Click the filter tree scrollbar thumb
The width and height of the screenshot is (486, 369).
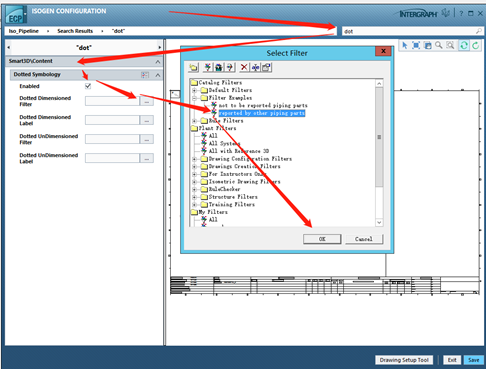pyautogui.click(x=379, y=137)
